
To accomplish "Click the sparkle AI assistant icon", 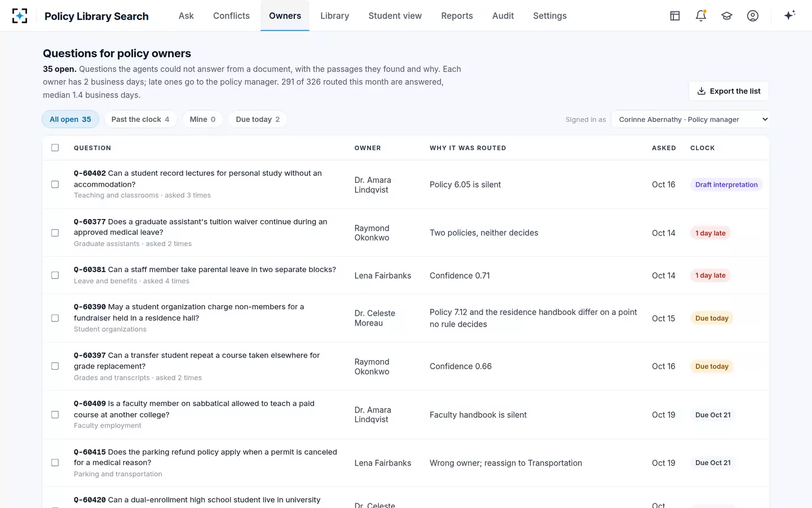I will [789, 15].
